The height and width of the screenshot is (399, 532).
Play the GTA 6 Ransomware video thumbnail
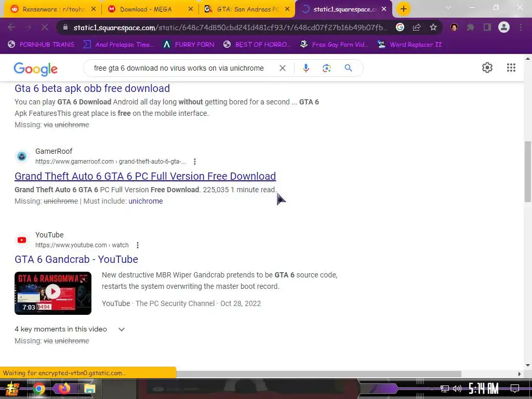click(x=53, y=293)
